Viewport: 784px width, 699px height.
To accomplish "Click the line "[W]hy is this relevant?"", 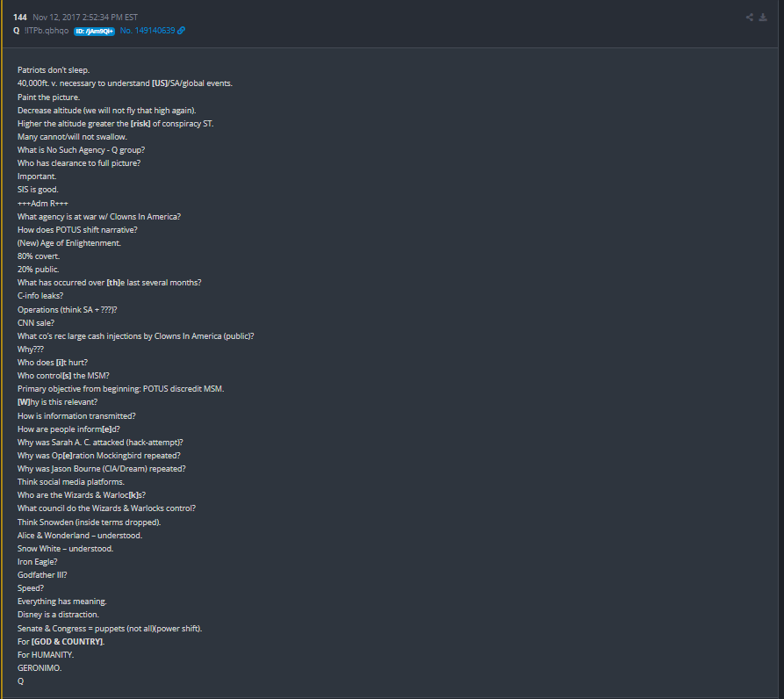I will coord(57,402).
